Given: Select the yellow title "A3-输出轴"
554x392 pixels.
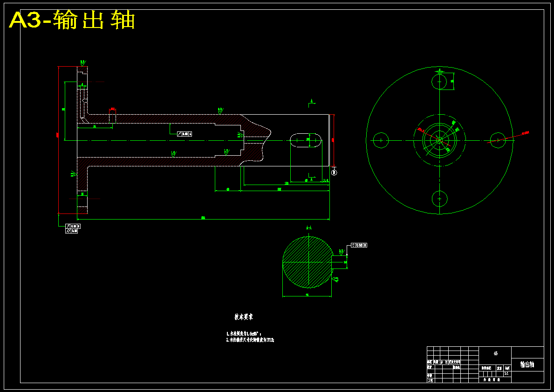Looking at the screenshot, I should tap(72, 20).
